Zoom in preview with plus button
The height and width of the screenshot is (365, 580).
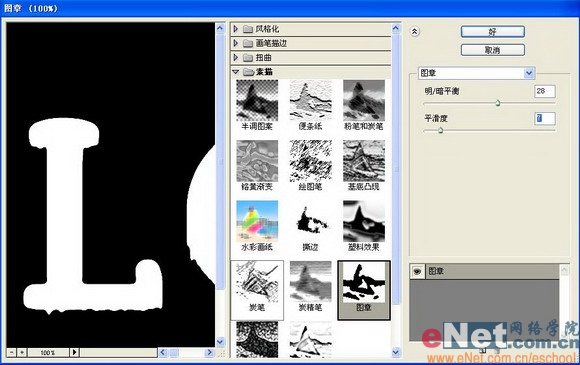22,352
